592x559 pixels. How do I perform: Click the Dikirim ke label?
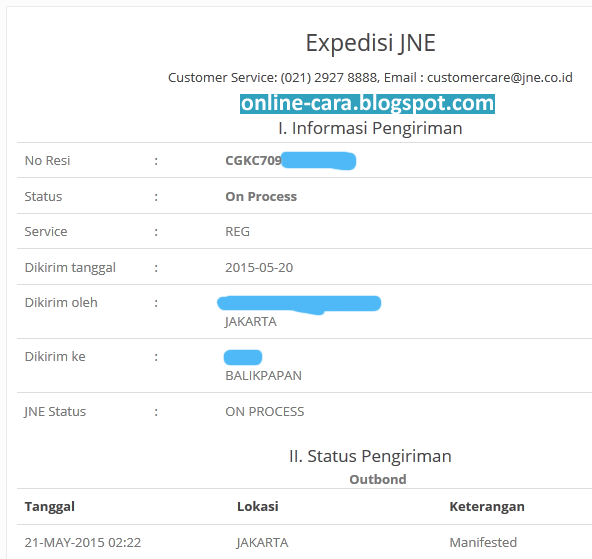55,357
